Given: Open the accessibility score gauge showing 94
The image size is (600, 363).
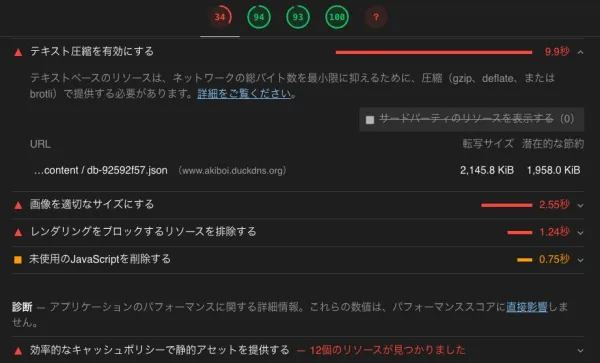Looking at the screenshot, I should [259, 17].
